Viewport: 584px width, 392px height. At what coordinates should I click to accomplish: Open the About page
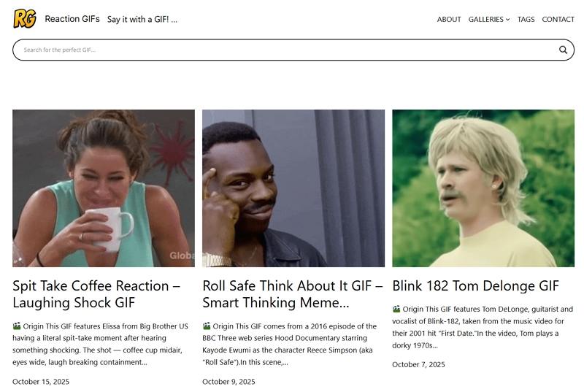pos(449,20)
